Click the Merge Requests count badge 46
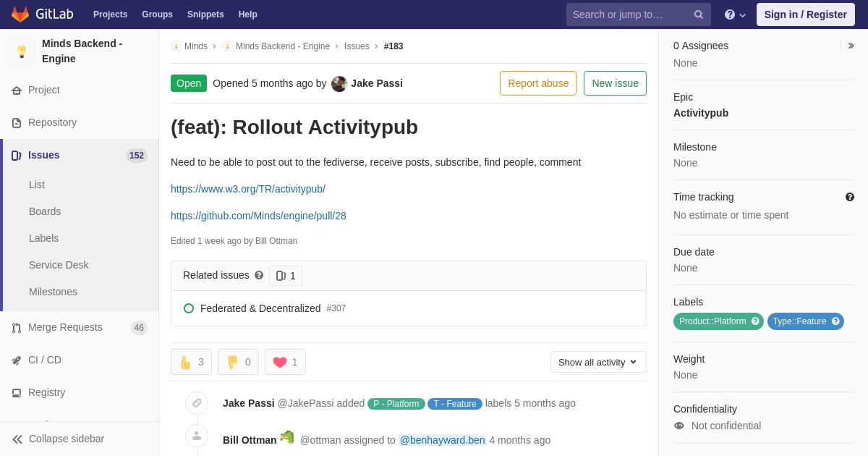 [x=139, y=328]
